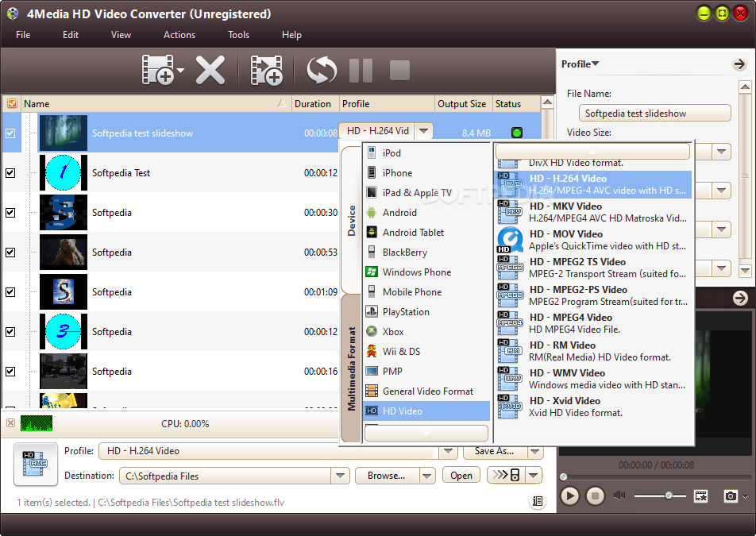The width and height of the screenshot is (756, 536).
Task: Click the Pause toolbar icon
Action: (x=361, y=71)
